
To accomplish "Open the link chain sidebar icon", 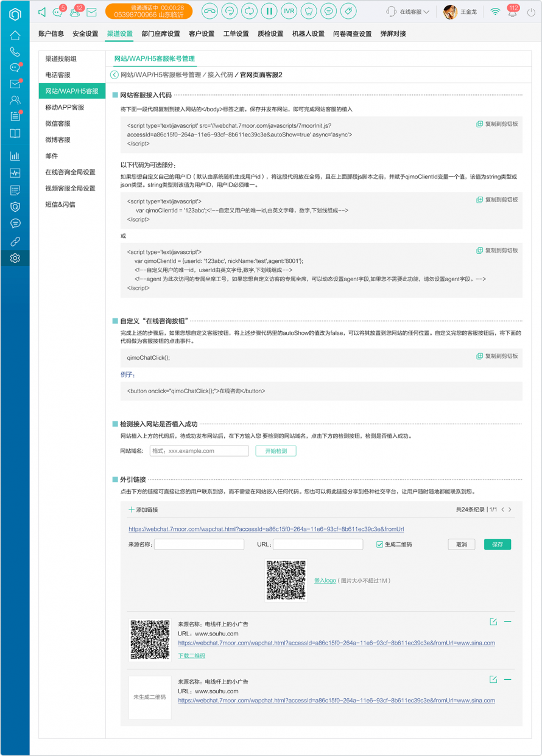I will (x=15, y=242).
